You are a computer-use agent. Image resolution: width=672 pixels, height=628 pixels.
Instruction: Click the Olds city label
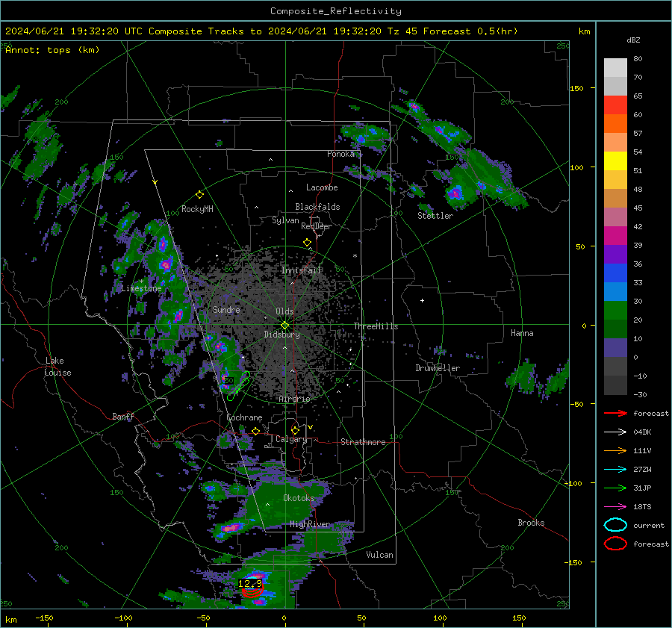pos(284,311)
